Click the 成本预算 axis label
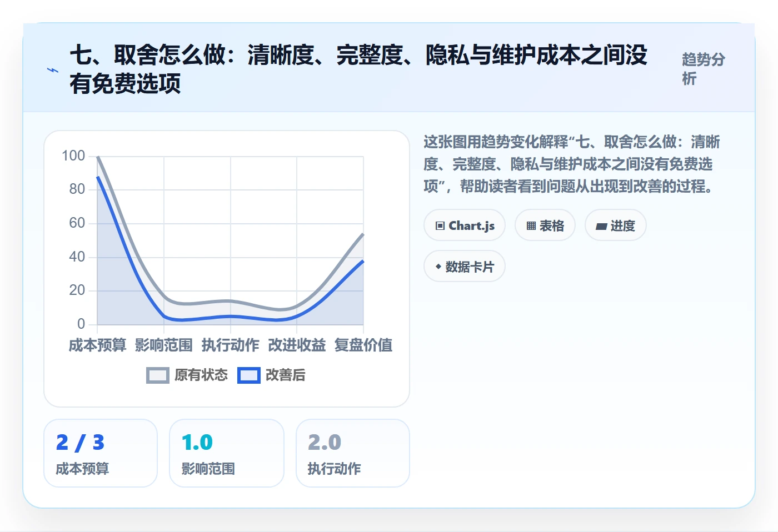The height and width of the screenshot is (532, 778). (x=97, y=345)
